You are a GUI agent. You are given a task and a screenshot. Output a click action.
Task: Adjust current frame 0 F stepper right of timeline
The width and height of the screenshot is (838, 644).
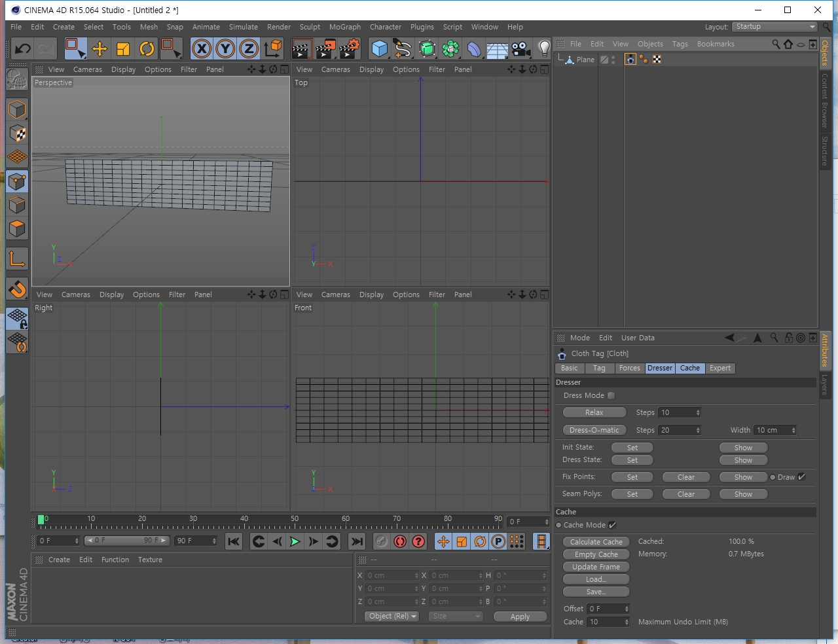(x=547, y=522)
